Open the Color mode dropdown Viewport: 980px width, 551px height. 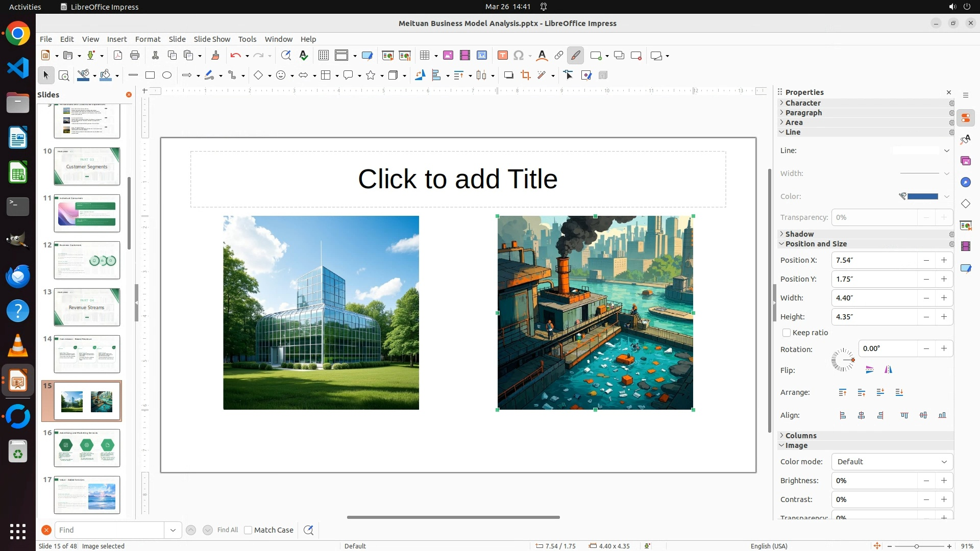[892, 462]
